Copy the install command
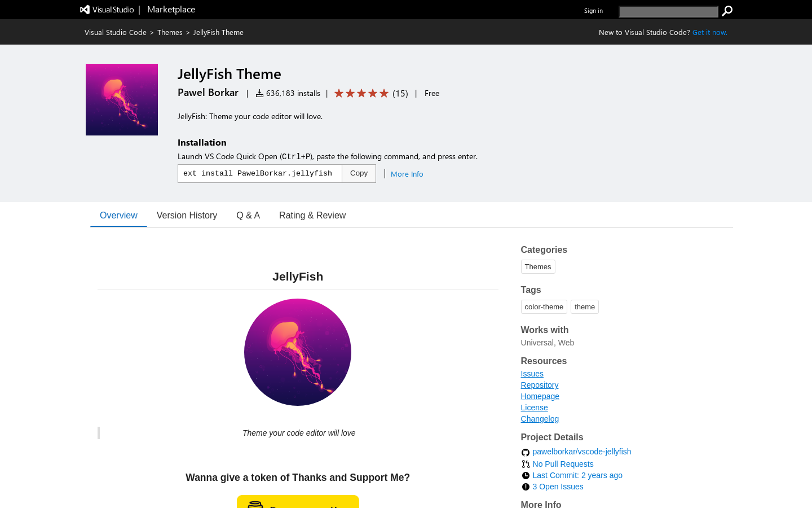The image size is (812, 508). click(359, 173)
